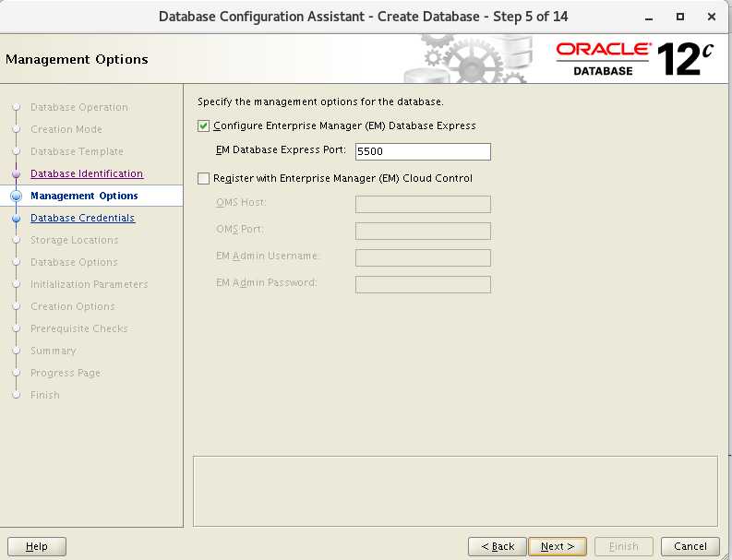Image resolution: width=732 pixels, height=560 pixels.
Task: Close the Database Configuration Assistant window
Action: pyautogui.click(x=712, y=17)
